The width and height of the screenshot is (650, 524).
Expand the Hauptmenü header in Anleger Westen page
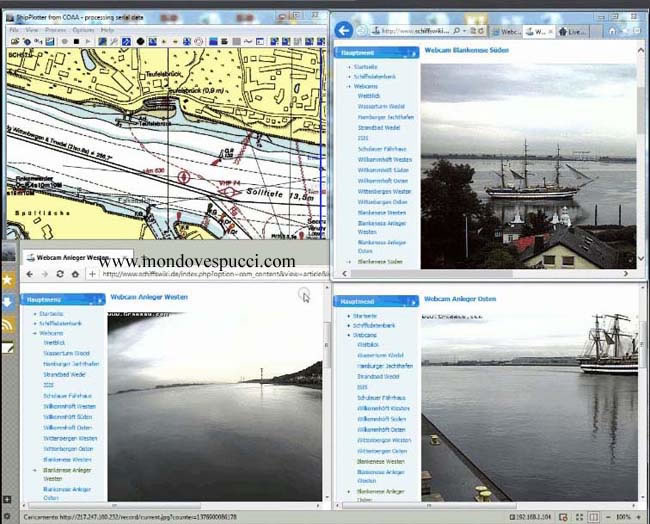[63, 299]
